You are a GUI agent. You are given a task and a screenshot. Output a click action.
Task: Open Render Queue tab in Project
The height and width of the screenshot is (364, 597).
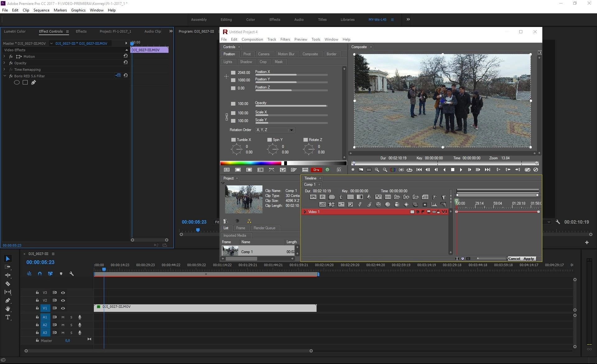click(264, 228)
